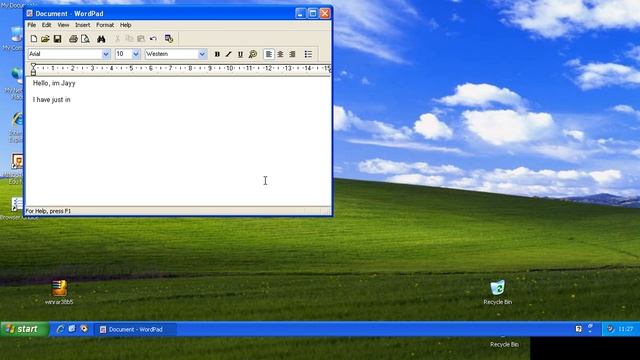
Task: Align text right
Action: pyautogui.click(x=292, y=54)
